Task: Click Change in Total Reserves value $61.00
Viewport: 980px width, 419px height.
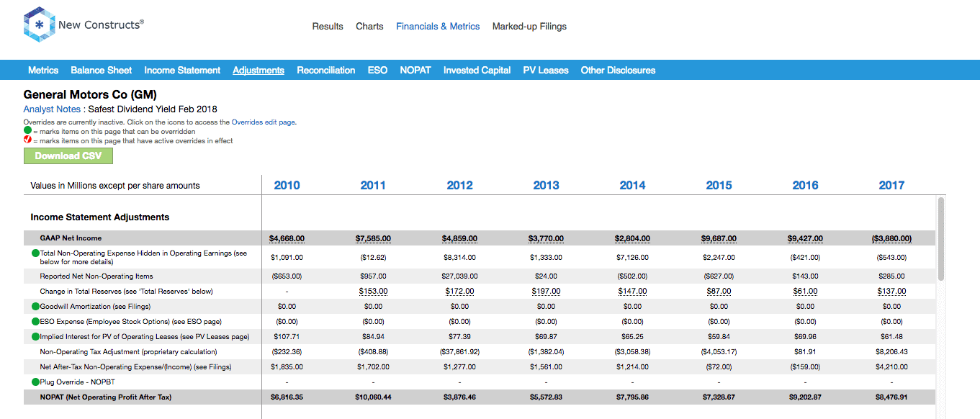Action: coord(805,292)
